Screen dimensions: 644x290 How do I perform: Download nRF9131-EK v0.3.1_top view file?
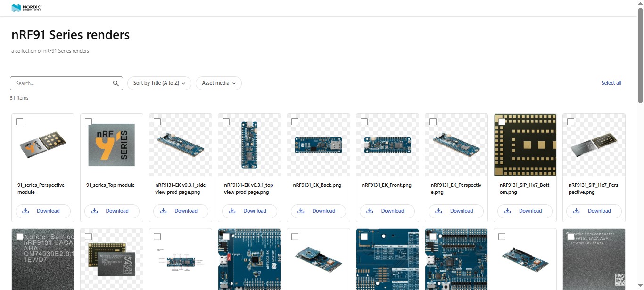249,211
